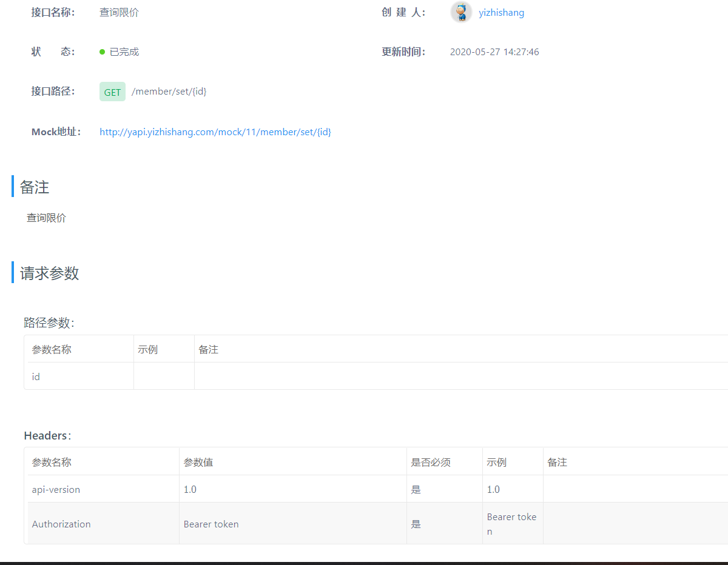The height and width of the screenshot is (565, 728).
Task: Click the 已完成 status label
Action: click(x=123, y=52)
